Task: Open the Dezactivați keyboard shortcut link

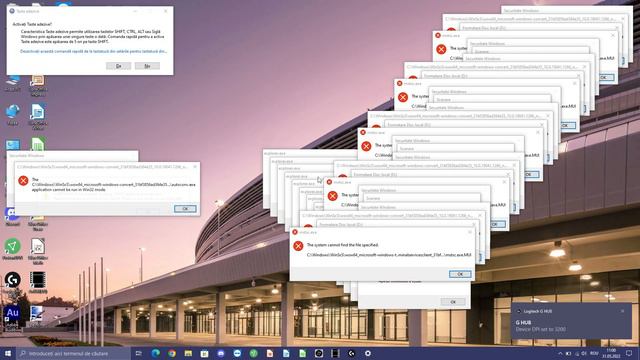Action: pos(93,51)
